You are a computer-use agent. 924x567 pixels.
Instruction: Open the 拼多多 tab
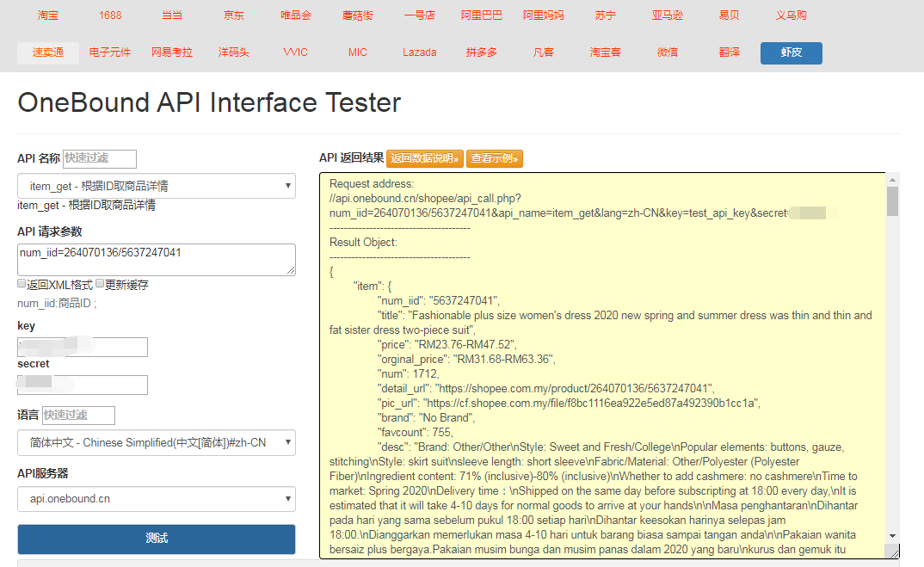[481, 52]
